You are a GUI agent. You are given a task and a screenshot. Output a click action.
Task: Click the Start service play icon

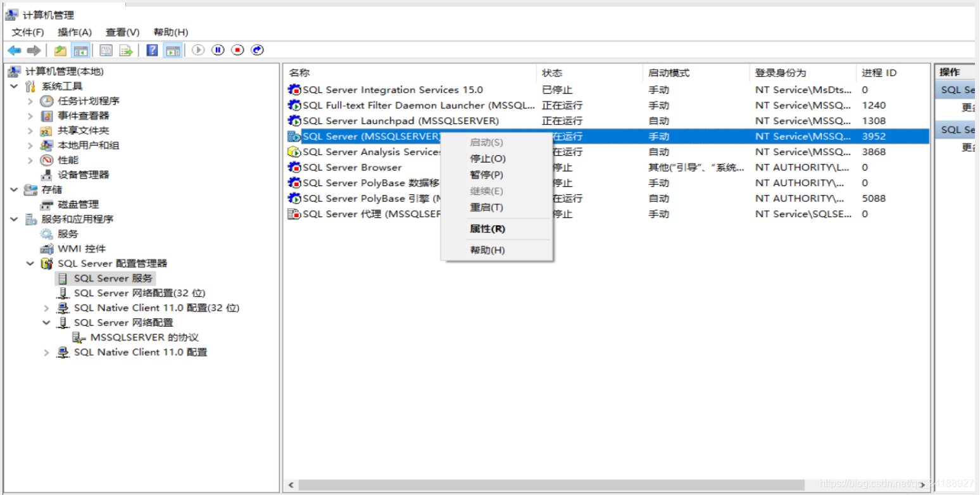click(198, 50)
